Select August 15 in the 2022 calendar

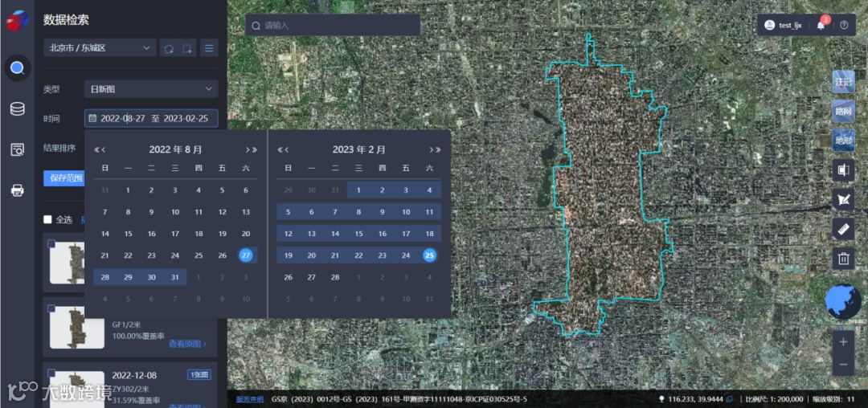tap(128, 234)
